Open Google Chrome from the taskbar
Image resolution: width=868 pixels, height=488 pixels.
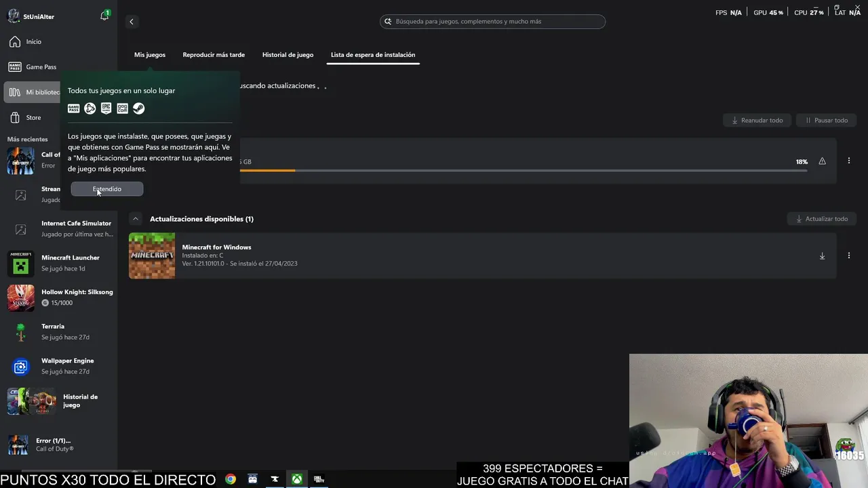pos(231,479)
